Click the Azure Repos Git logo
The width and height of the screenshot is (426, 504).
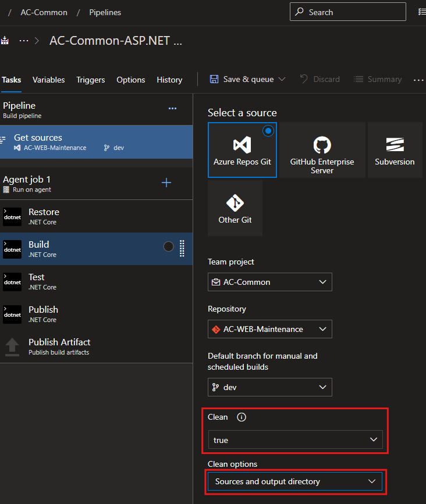pyautogui.click(x=242, y=145)
